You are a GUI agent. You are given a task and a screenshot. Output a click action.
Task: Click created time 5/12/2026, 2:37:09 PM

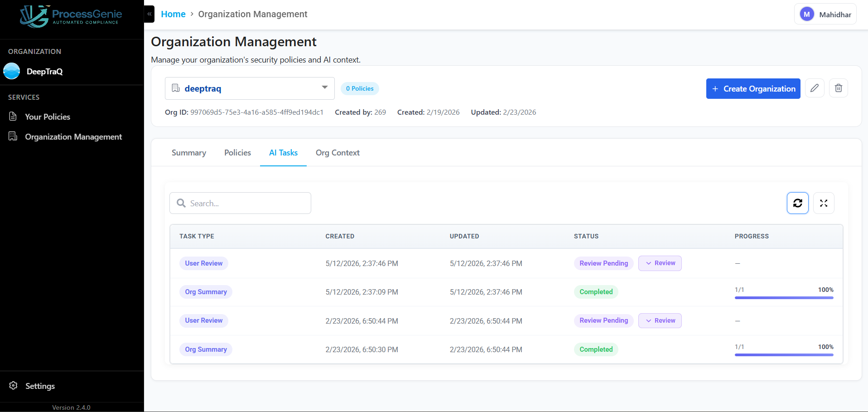(x=362, y=292)
